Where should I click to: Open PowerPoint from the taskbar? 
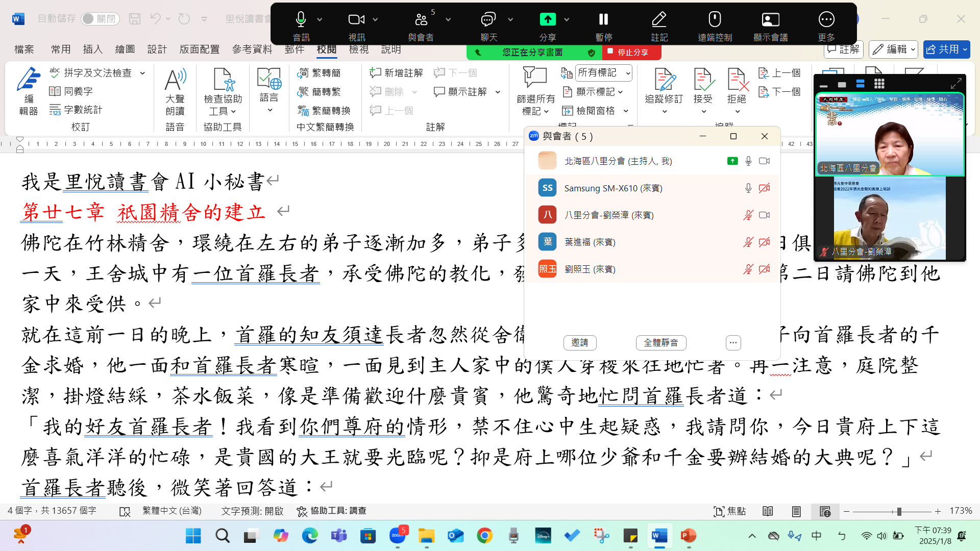pos(688,536)
